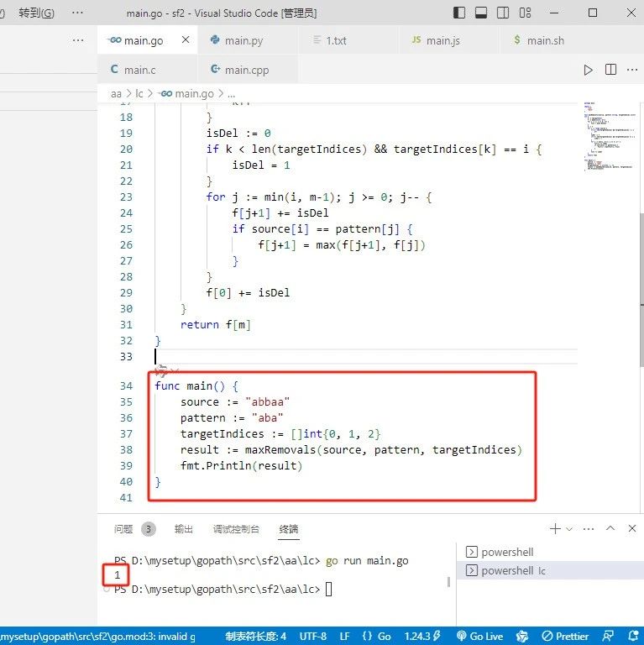
Task: Click the Copilot status bar icon
Action: click(522, 637)
